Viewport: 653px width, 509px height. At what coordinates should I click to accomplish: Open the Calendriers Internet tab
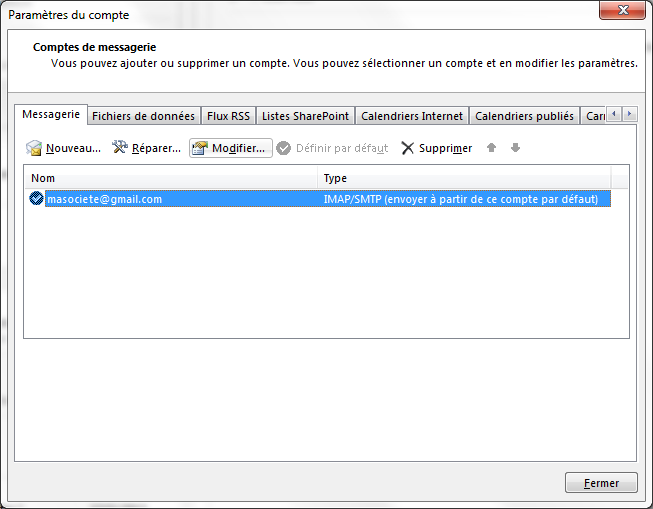coord(412,116)
